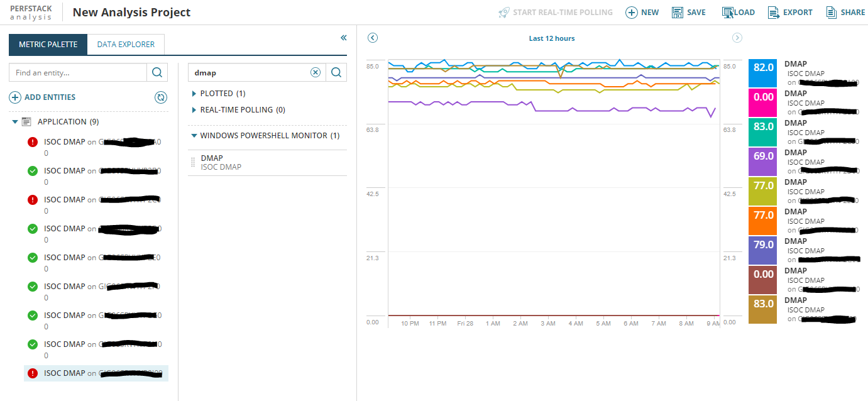Click the entity search magnifier icon
Viewport: 868px width, 401px height.
[157, 73]
